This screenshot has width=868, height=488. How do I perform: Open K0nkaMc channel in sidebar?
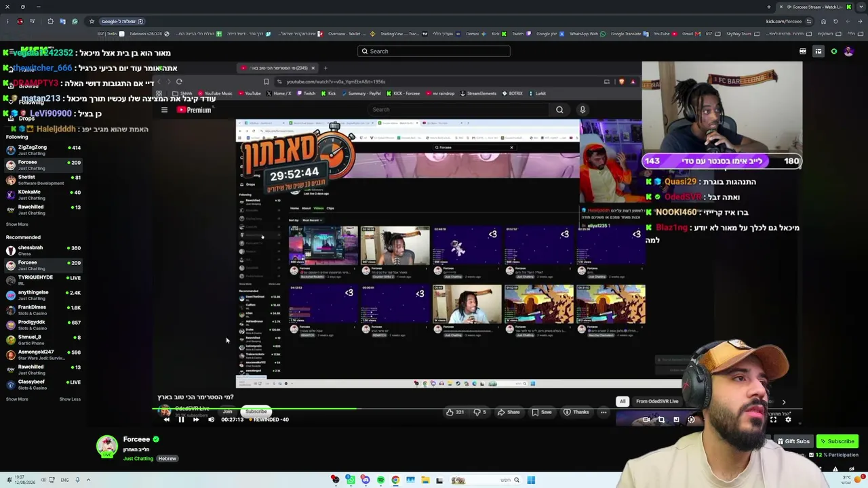pos(43,195)
